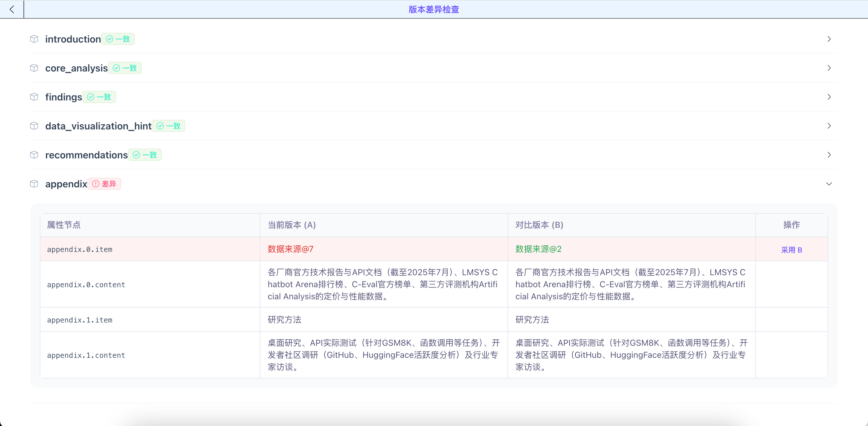The image size is (868, 426).
Task: Expand the introduction section chevron
Action: 829,39
